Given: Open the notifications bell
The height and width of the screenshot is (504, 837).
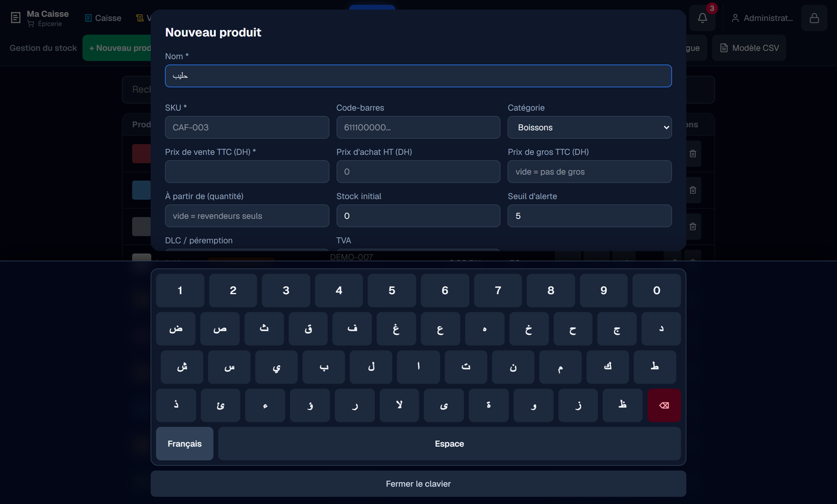Looking at the screenshot, I should (702, 18).
